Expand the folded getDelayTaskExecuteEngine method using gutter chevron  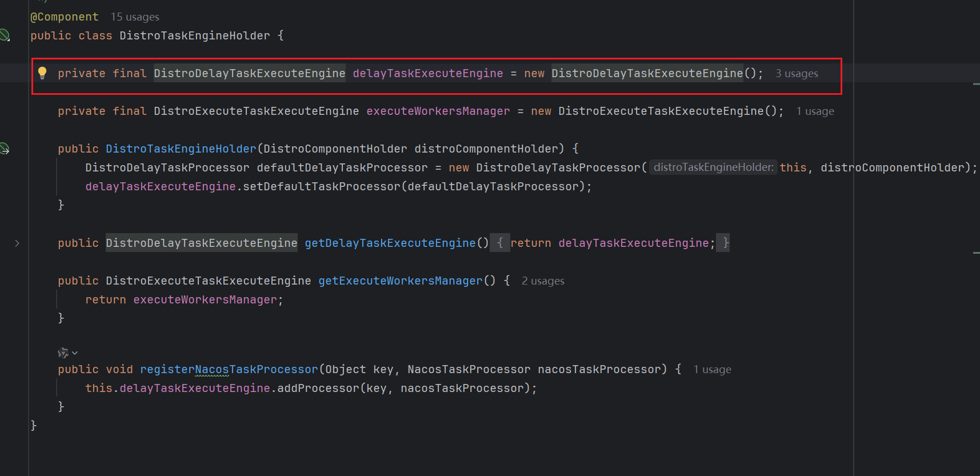click(x=17, y=243)
